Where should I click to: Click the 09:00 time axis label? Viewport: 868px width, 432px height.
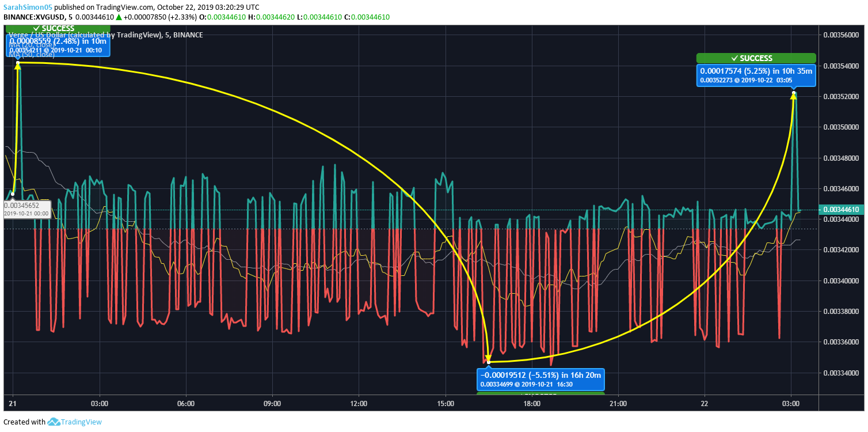pos(272,404)
